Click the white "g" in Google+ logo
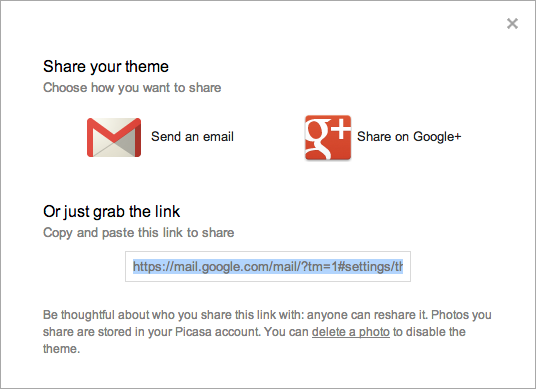Image resolution: width=536 pixels, height=389 pixels. pos(319,139)
